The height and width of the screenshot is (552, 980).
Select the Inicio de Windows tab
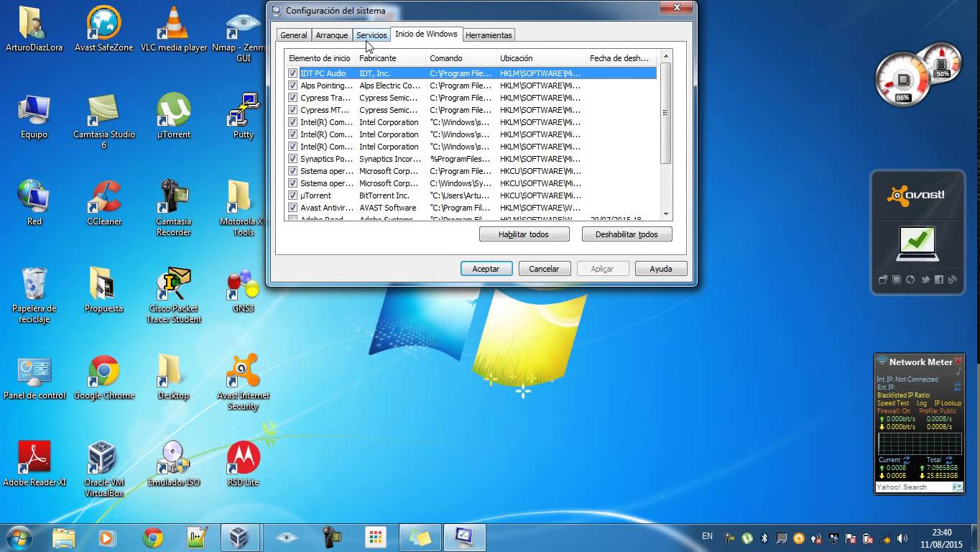[x=426, y=34]
